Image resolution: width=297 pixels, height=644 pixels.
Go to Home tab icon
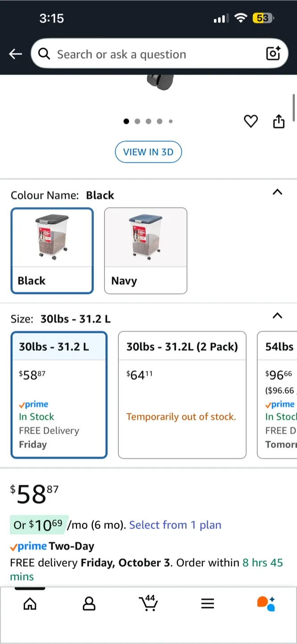(30, 604)
